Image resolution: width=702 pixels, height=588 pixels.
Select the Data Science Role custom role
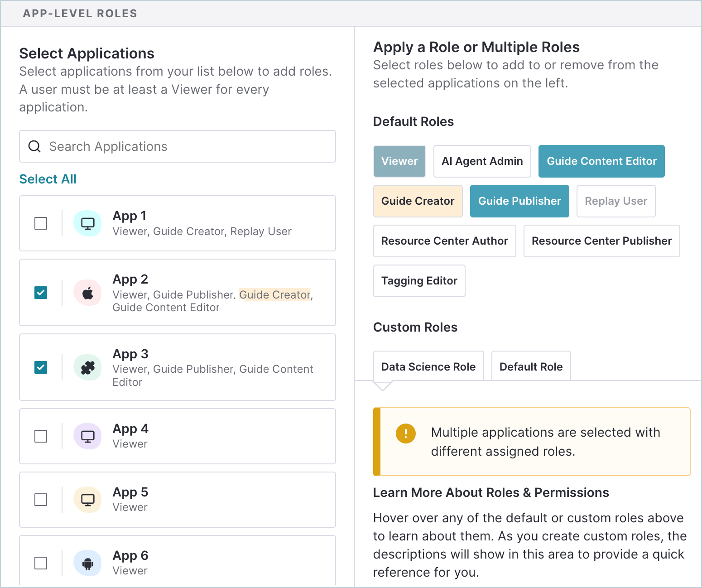pyautogui.click(x=428, y=366)
